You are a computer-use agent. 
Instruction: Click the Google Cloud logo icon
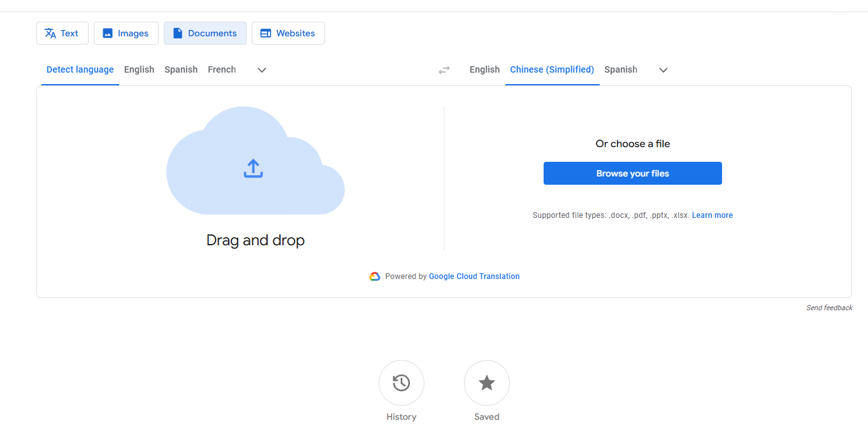coord(375,276)
